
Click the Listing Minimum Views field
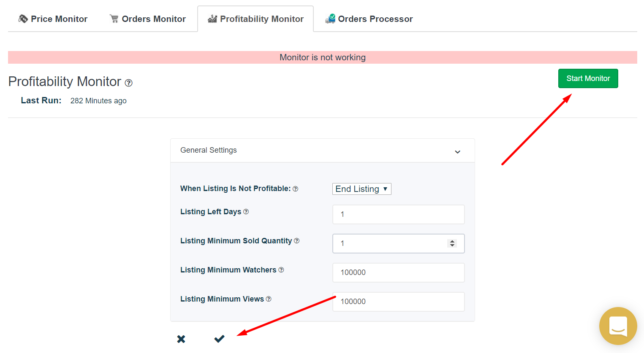pyautogui.click(x=399, y=302)
